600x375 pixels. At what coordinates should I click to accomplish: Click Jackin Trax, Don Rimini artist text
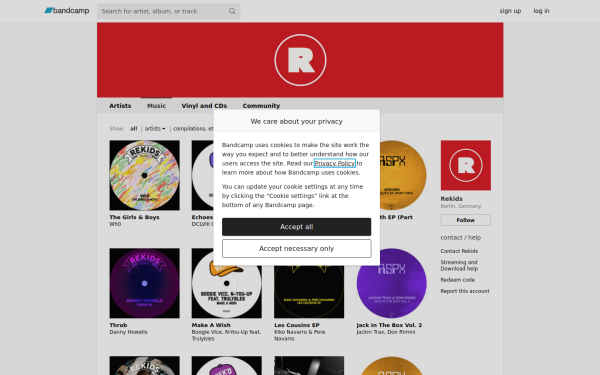[x=386, y=332]
